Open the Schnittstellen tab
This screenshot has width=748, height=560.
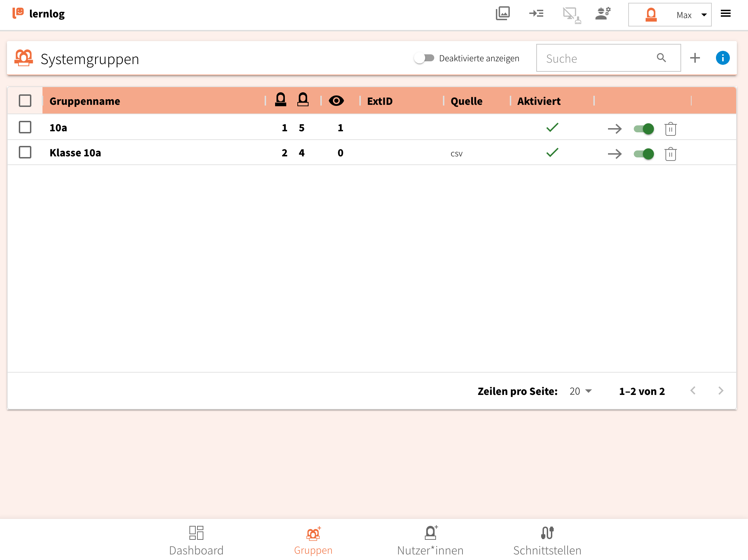pyautogui.click(x=547, y=540)
